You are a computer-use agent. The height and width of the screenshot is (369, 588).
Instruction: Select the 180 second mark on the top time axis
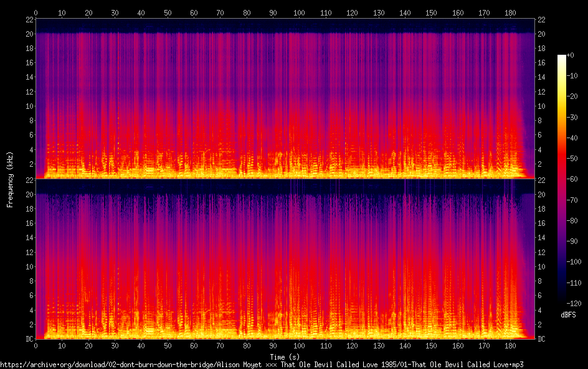pyautogui.click(x=511, y=12)
